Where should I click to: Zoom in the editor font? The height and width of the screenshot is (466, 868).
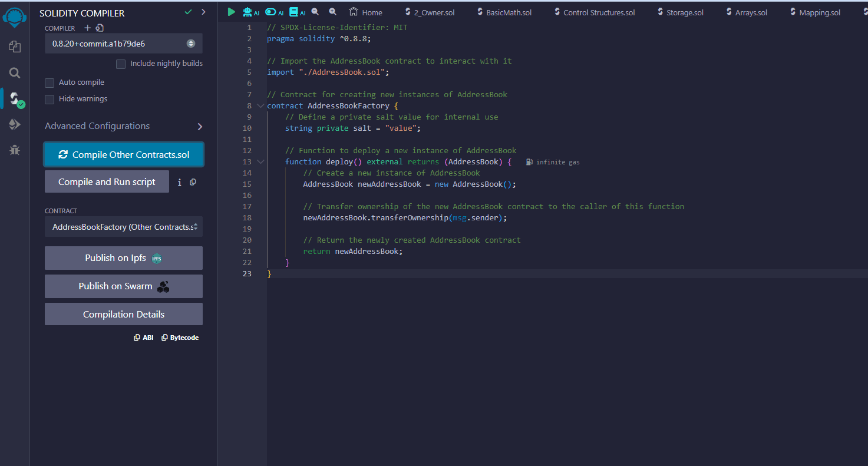click(333, 12)
